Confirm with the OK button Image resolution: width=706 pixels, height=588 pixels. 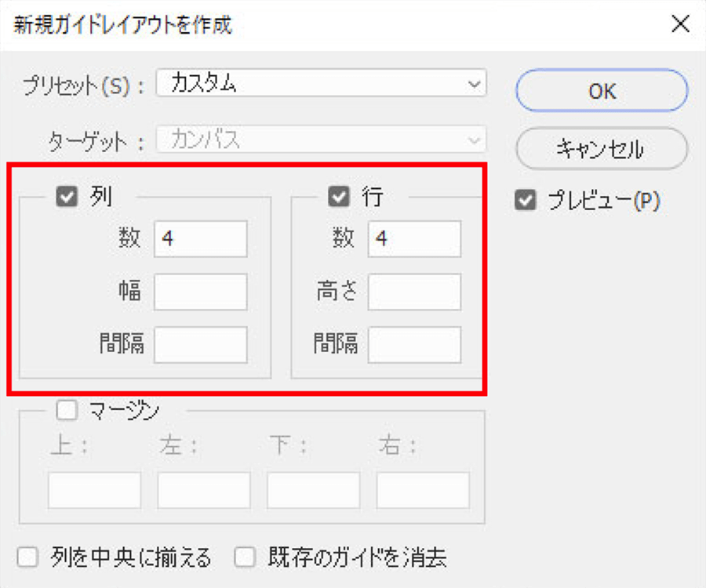(602, 90)
